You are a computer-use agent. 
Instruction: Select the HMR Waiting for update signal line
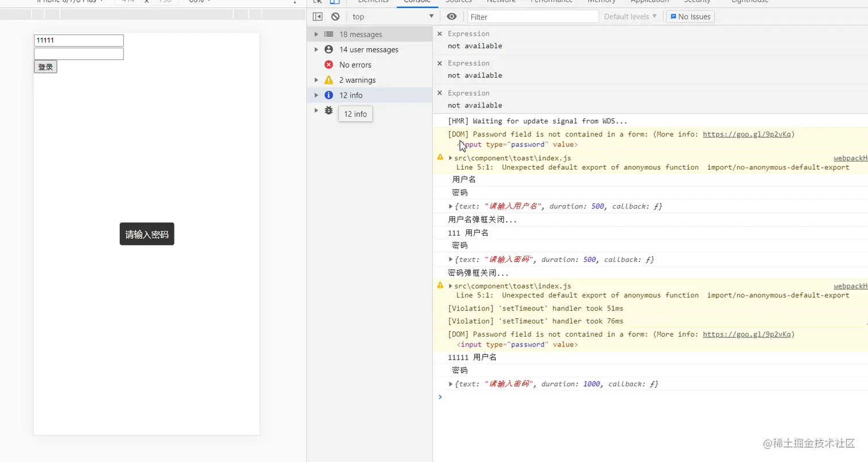537,121
